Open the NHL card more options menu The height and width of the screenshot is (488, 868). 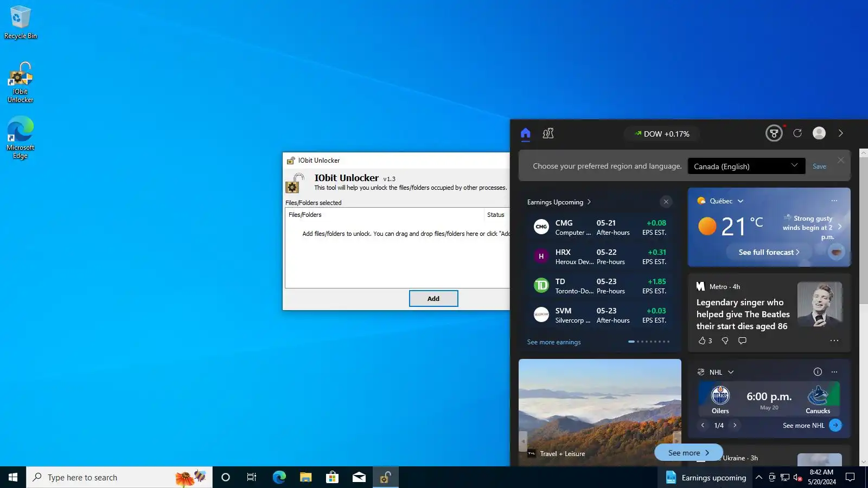[834, 371]
